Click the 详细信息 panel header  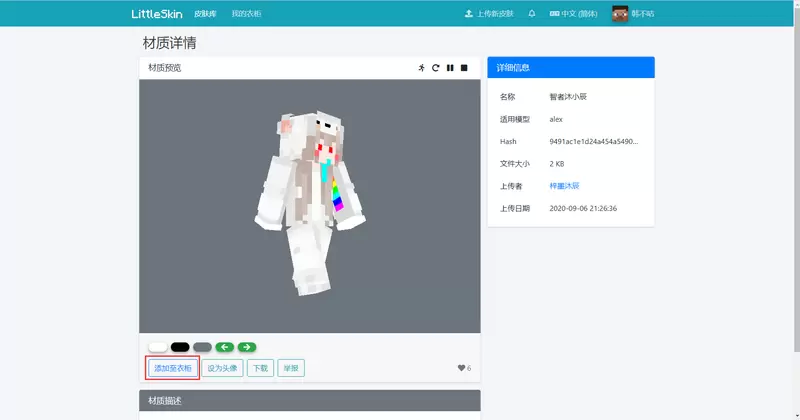tap(571, 67)
